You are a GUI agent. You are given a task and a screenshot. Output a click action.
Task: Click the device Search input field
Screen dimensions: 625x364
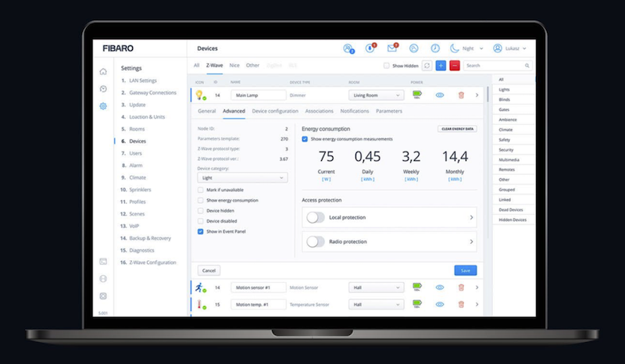[497, 66]
